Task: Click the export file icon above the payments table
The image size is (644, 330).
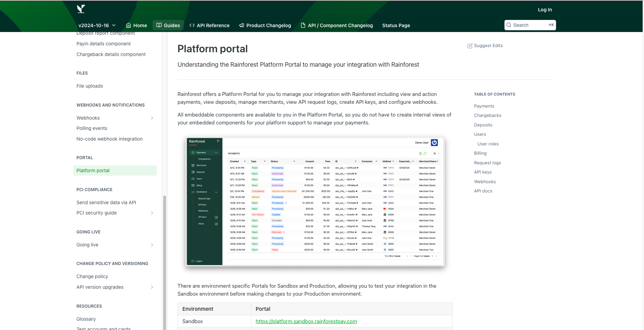Action: point(421,153)
